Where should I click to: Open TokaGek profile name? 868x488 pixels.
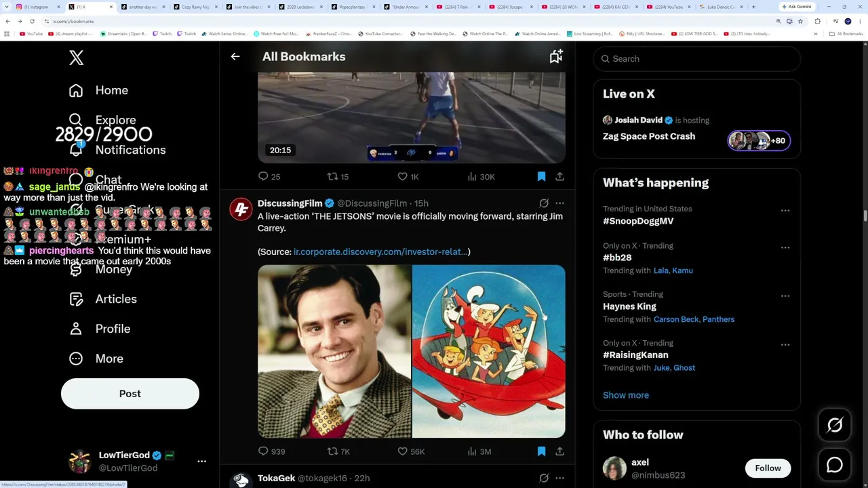pyautogui.click(x=276, y=479)
